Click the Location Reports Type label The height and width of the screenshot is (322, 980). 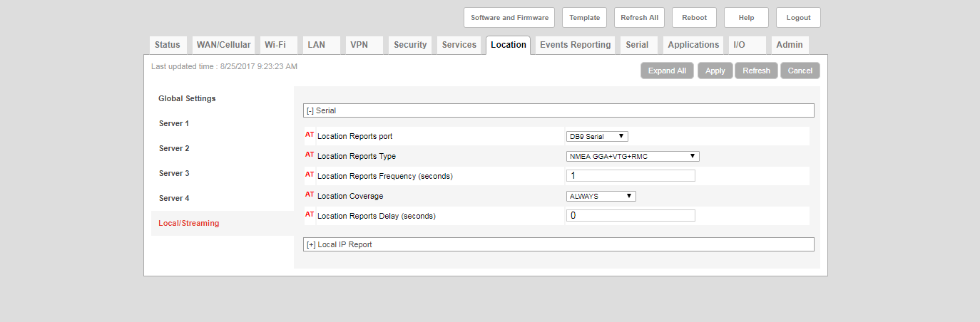357,156
